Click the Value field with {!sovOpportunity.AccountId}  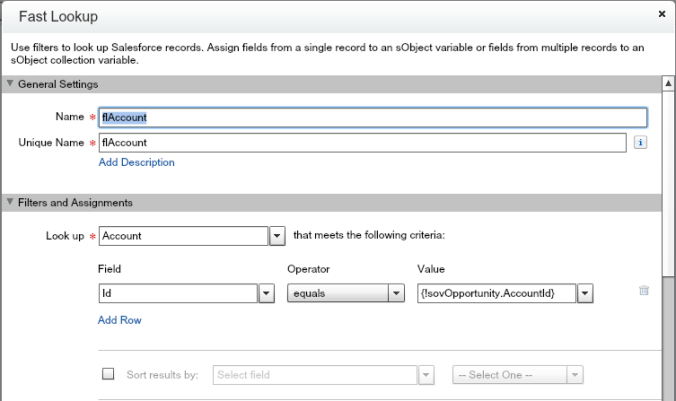coord(497,293)
